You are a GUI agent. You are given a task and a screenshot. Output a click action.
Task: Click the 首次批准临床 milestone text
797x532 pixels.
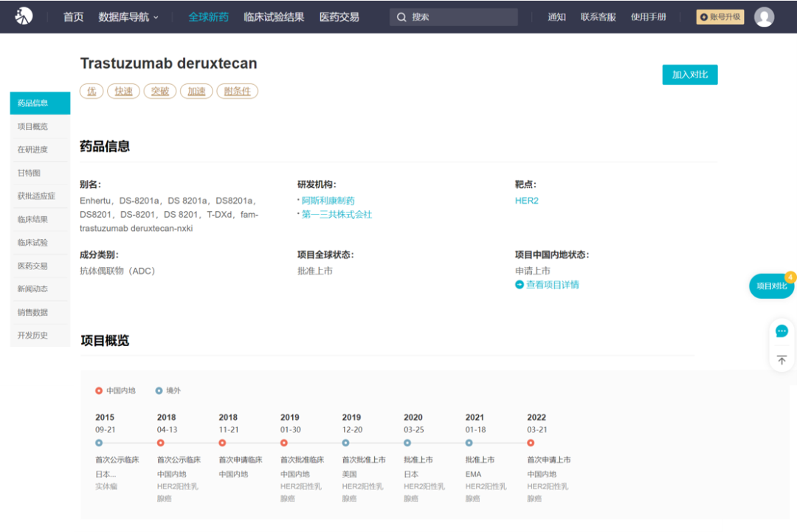coord(303,460)
